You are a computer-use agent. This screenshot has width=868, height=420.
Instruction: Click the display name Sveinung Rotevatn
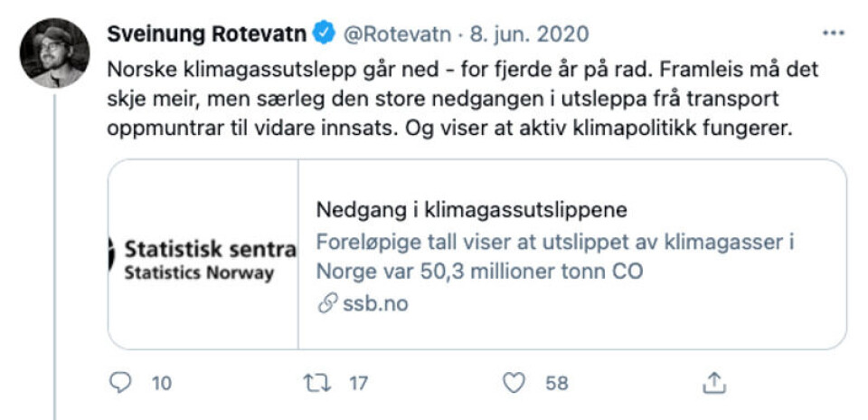point(208,34)
